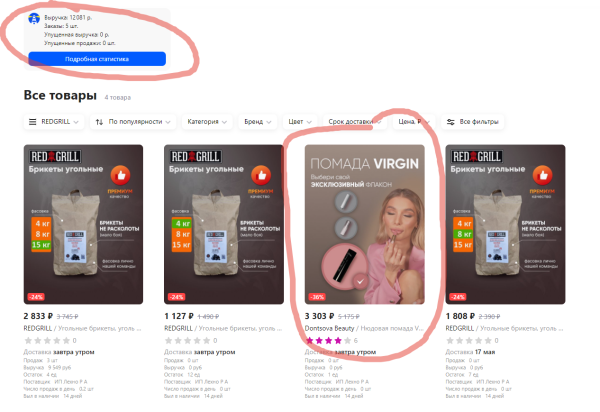Expand the Категория filter dropdown

coord(207,122)
